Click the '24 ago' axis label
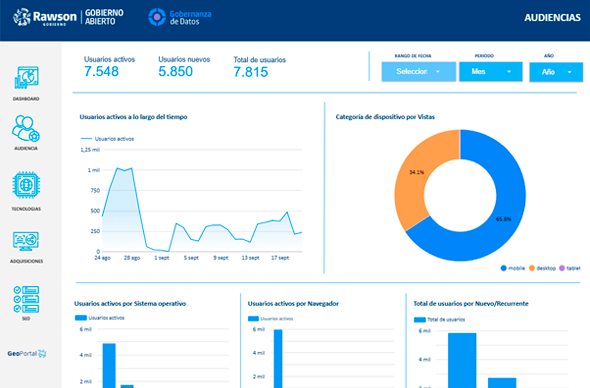 [x=102, y=258]
